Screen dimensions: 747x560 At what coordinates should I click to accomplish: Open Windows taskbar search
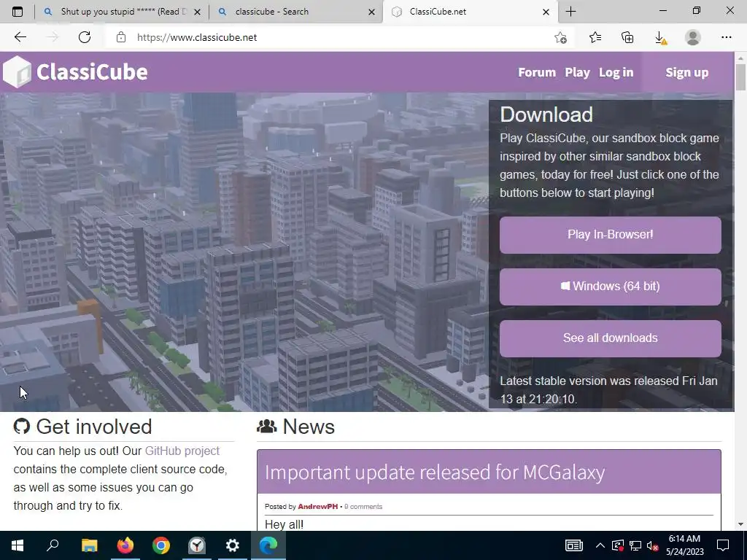[53, 545]
